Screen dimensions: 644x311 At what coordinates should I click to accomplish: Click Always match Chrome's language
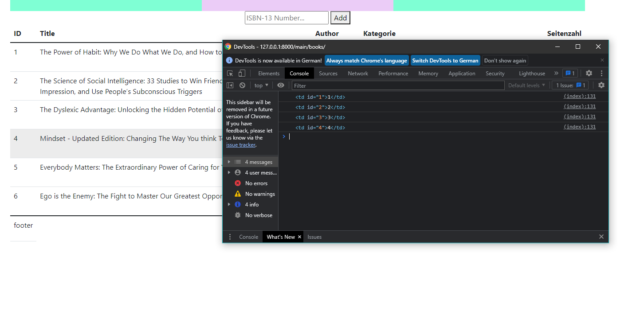(x=367, y=61)
